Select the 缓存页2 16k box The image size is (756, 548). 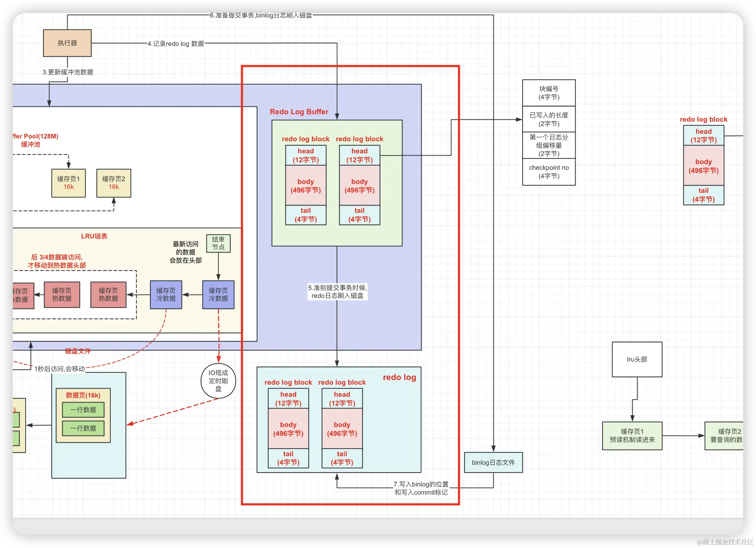(114, 183)
